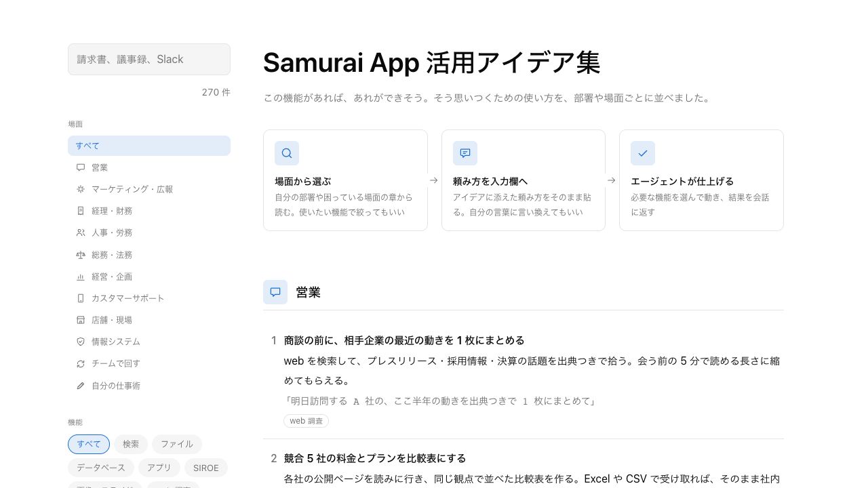The image size is (868, 488).
Task: Click the bar chart icon beside 経営・企画
Action: [81, 277]
